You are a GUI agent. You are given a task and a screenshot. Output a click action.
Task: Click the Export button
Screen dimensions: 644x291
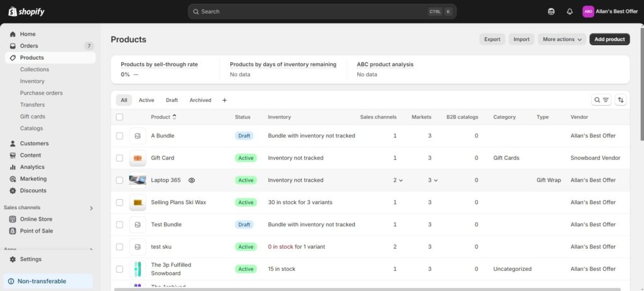pos(492,39)
